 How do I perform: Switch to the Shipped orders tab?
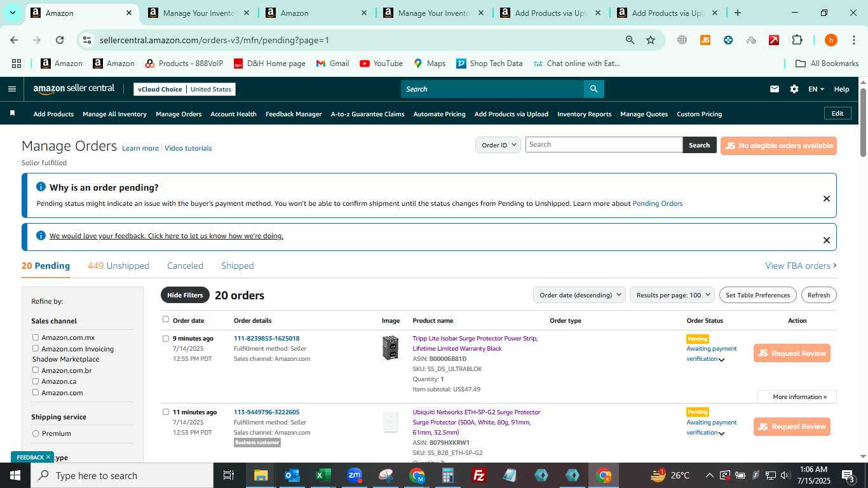pyautogui.click(x=238, y=266)
